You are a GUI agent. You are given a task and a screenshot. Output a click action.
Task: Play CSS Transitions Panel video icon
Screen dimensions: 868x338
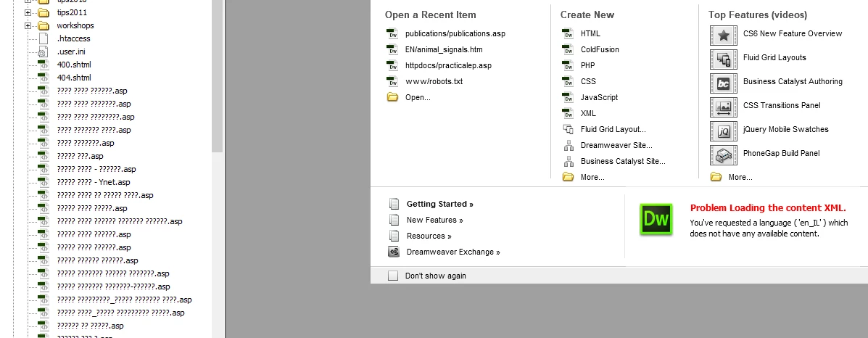(x=724, y=107)
